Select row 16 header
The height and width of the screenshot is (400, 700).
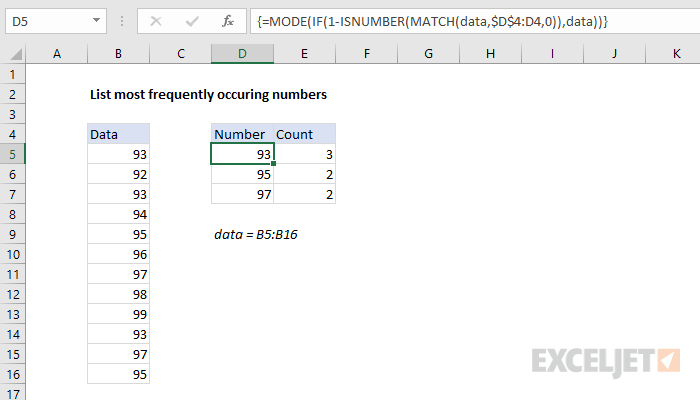(x=12, y=374)
